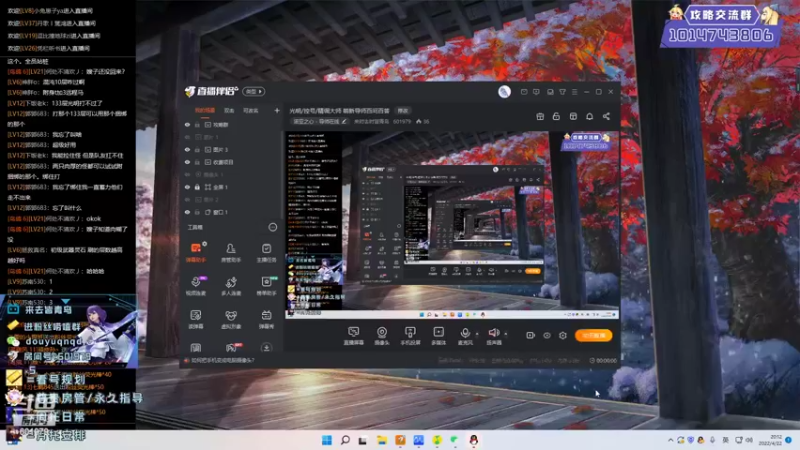The width and height of the screenshot is (800, 450).
Task: Open the danmaku assistant tool (orange icon)
Action: click(x=195, y=252)
